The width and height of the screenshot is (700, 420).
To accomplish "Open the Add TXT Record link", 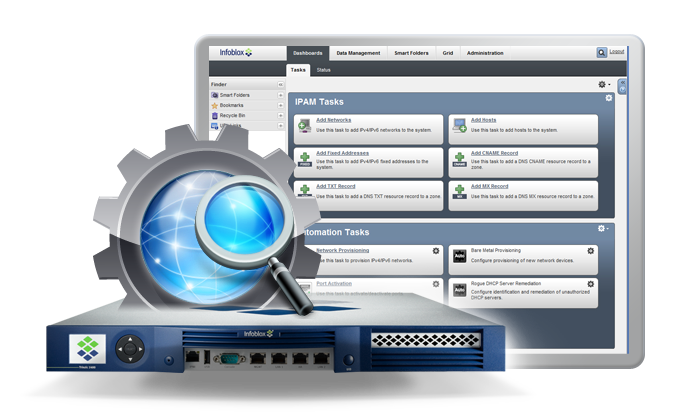I will (335, 186).
